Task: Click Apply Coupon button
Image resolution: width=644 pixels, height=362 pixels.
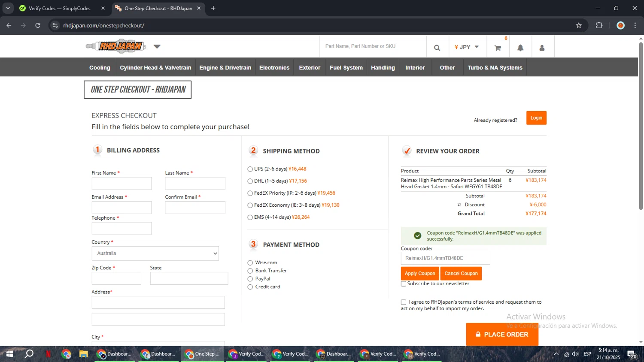Action: point(420,274)
